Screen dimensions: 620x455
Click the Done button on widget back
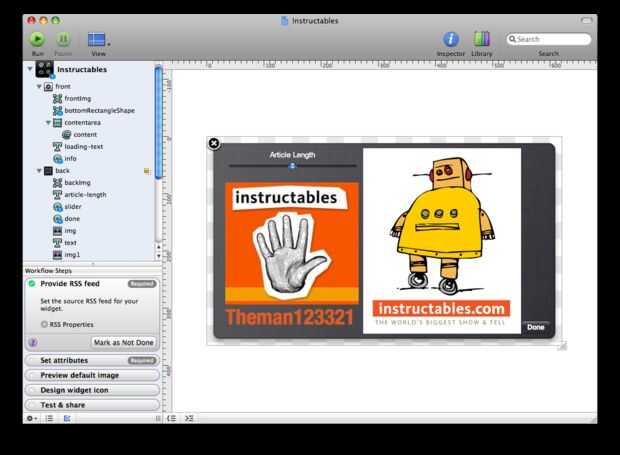coord(535,327)
